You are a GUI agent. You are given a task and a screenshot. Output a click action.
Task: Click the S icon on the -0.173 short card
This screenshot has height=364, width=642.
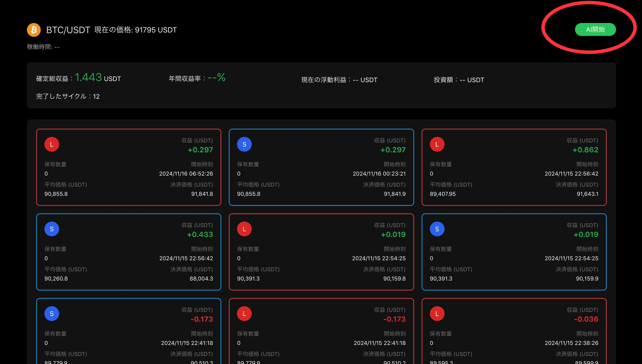(52, 314)
